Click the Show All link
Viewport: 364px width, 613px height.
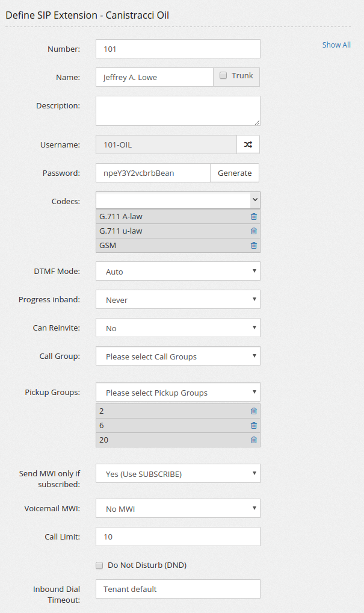coord(336,45)
